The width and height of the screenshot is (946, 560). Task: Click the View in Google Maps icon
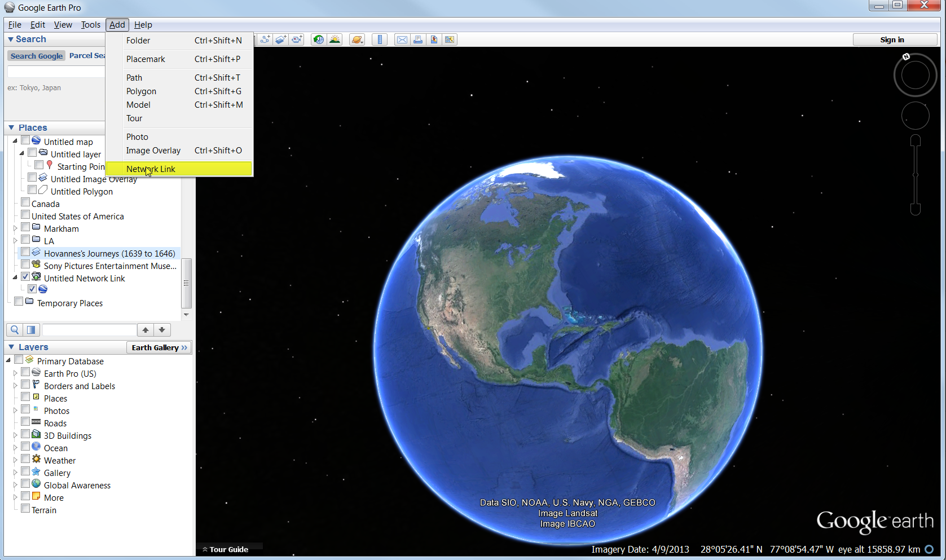434,39
